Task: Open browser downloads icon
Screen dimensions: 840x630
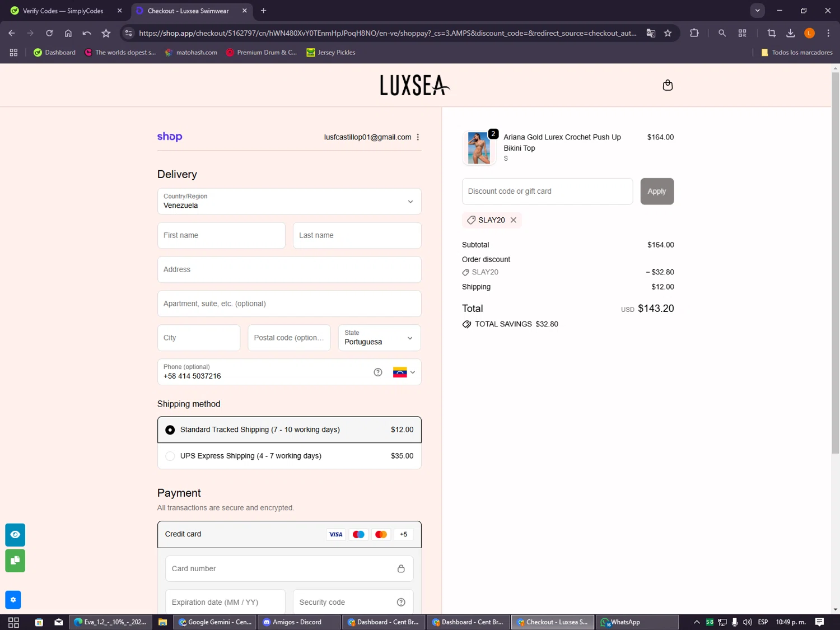Action: click(x=790, y=33)
